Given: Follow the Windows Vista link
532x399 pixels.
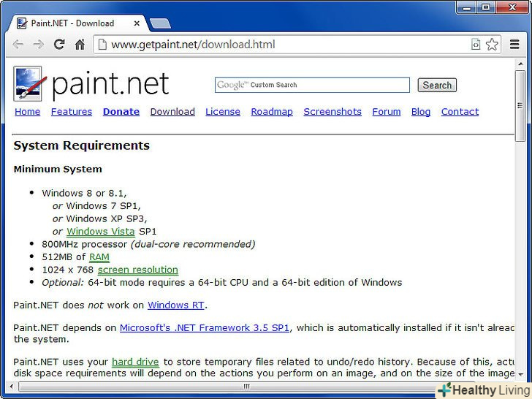Looking at the screenshot, I should [101, 232].
